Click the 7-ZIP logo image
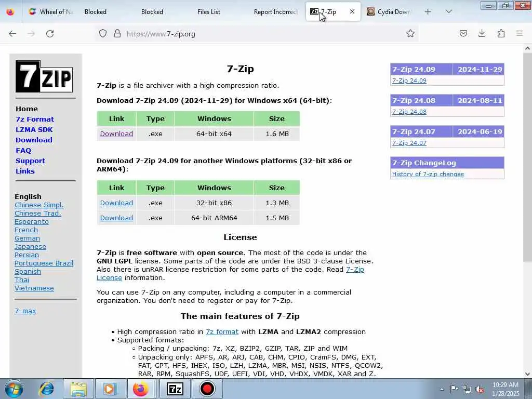 pyautogui.click(x=44, y=76)
